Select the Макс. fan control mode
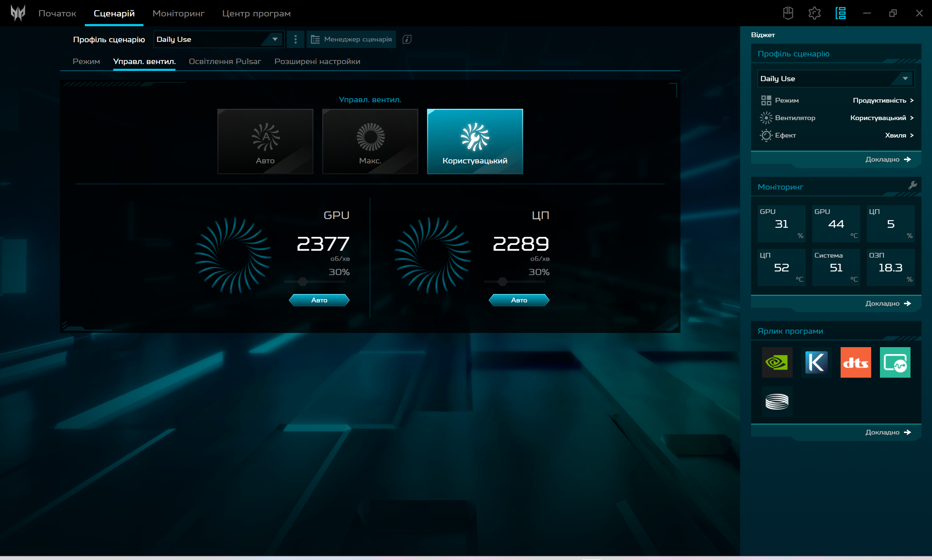This screenshot has height=560, width=932. coord(370,142)
